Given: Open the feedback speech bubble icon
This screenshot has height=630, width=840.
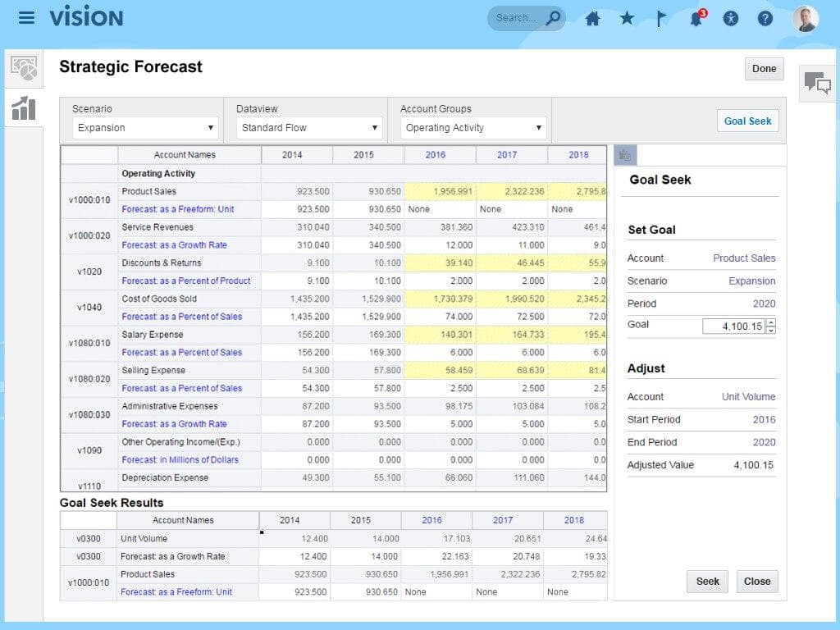Looking at the screenshot, I should (816, 84).
